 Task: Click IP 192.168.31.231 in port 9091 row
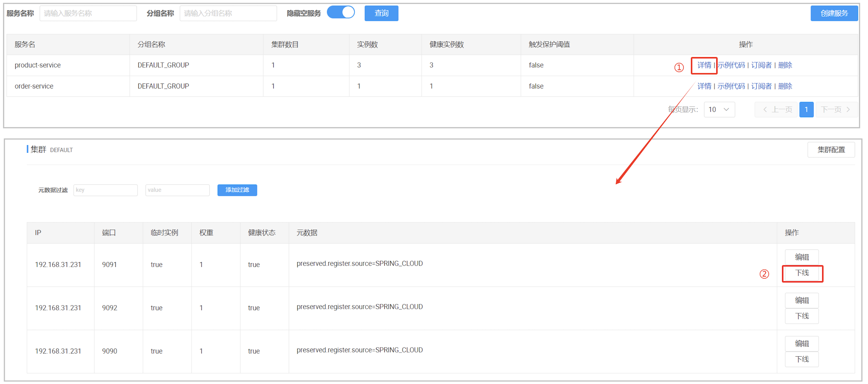click(x=58, y=265)
